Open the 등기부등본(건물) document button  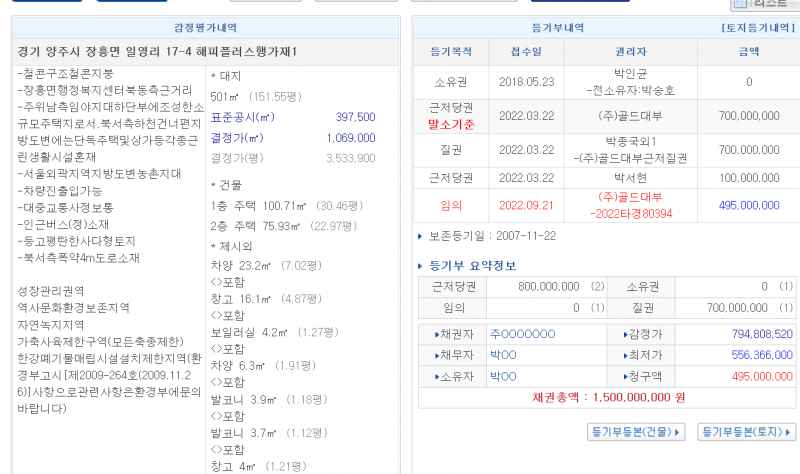coord(636,432)
